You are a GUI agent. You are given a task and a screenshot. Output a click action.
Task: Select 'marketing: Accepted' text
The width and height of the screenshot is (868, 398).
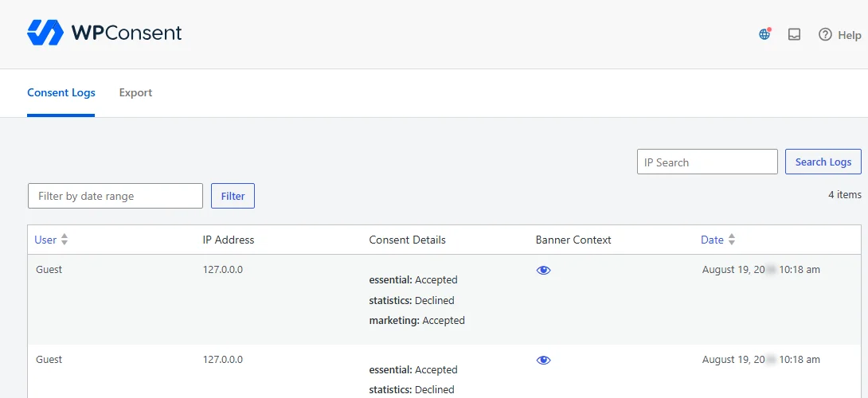point(416,320)
